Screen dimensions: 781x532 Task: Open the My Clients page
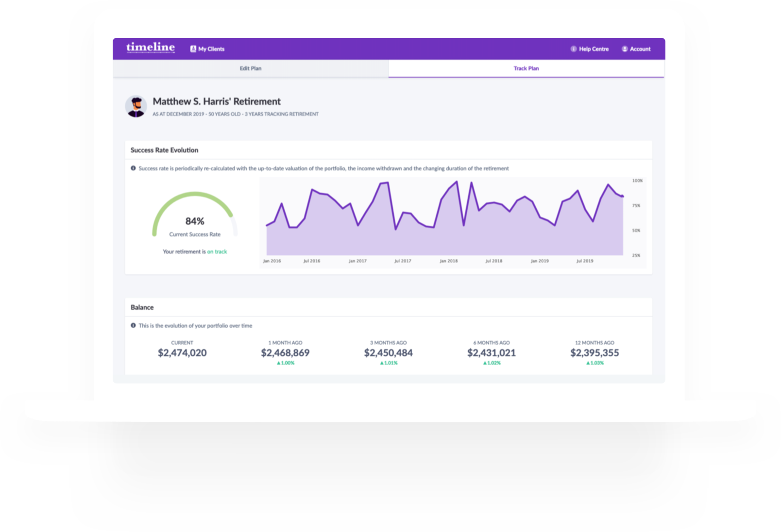click(x=207, y=49)
